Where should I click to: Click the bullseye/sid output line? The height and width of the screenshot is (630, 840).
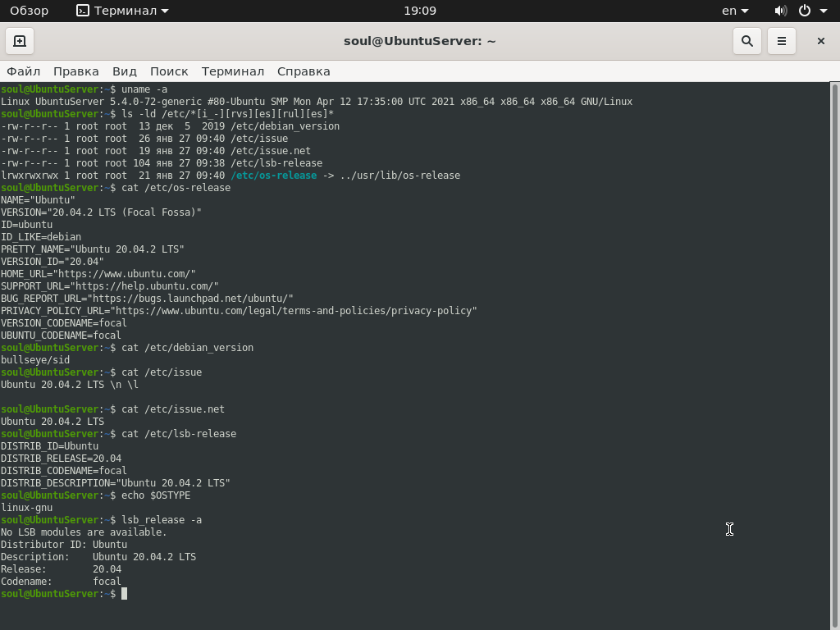coord(35,361)
